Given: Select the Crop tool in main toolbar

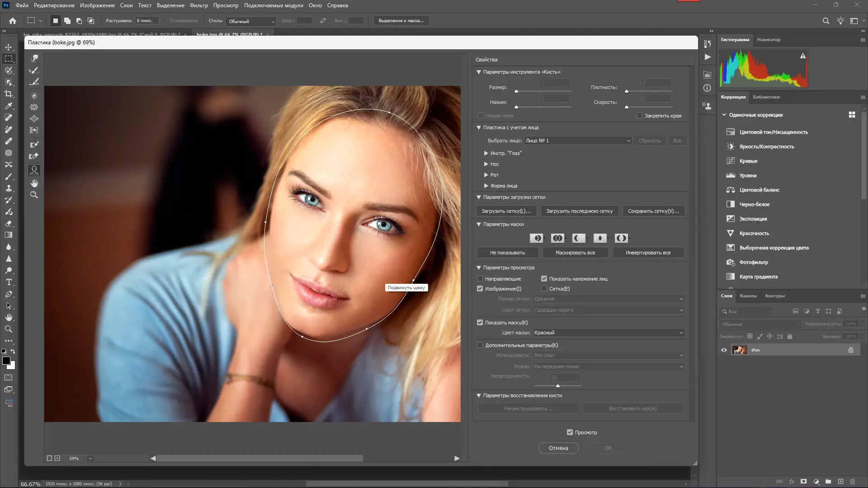Looking at the screenshot, I should pyautogui.click(x=9, y=94).
